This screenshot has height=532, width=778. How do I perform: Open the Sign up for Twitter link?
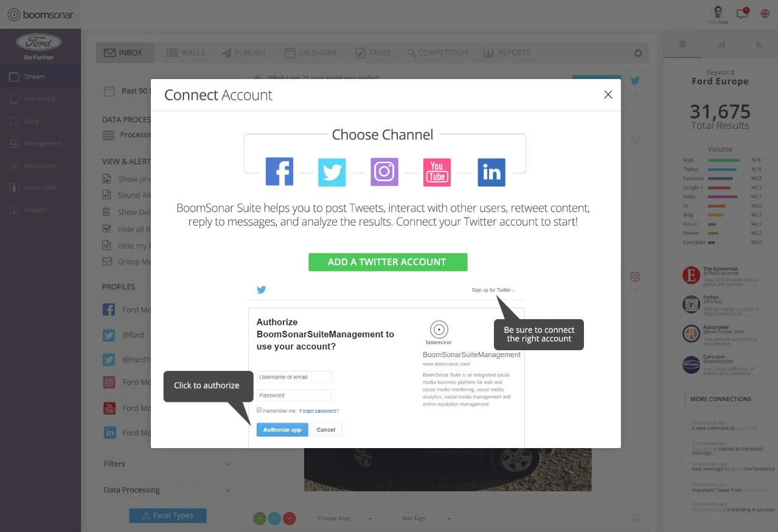click(x=492, y=290)
